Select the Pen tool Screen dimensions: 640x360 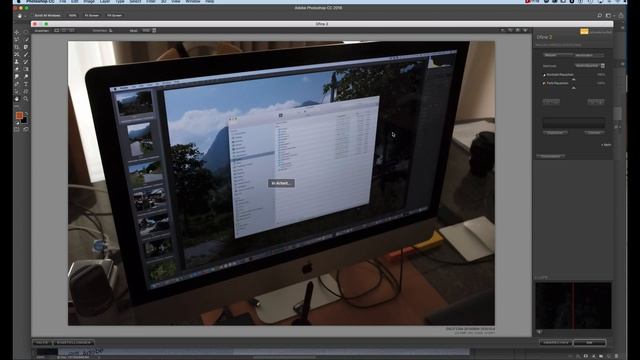point(17,84)
